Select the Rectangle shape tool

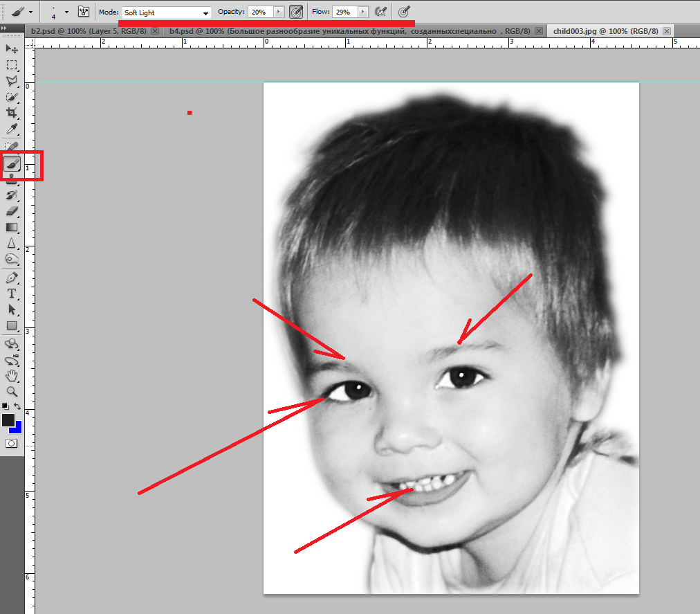12,326
